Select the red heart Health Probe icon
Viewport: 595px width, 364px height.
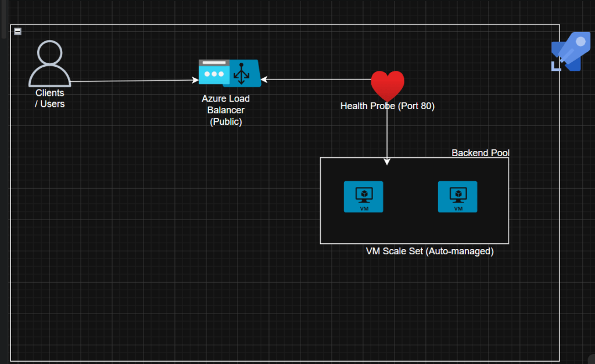click(387, 85)
